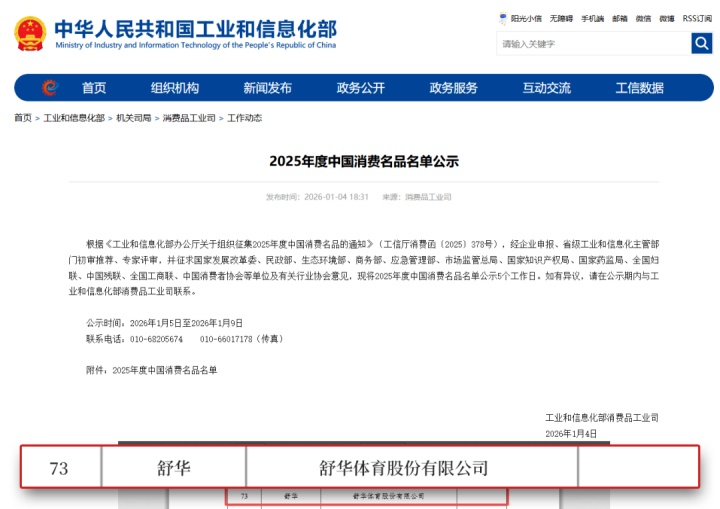Click the national emblem logo
720x509 pixels.
point(30,34)
